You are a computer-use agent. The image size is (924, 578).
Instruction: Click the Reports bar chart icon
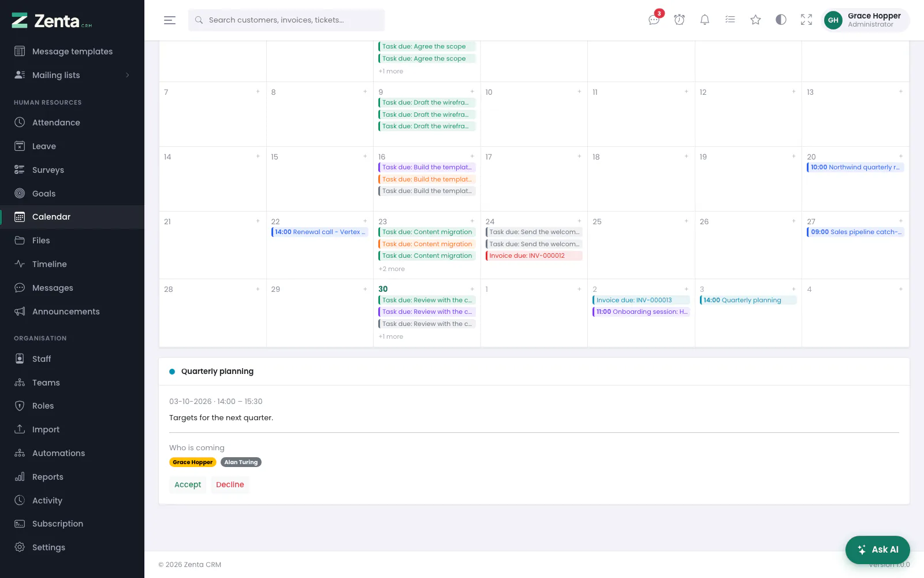[x=20, y=477]
